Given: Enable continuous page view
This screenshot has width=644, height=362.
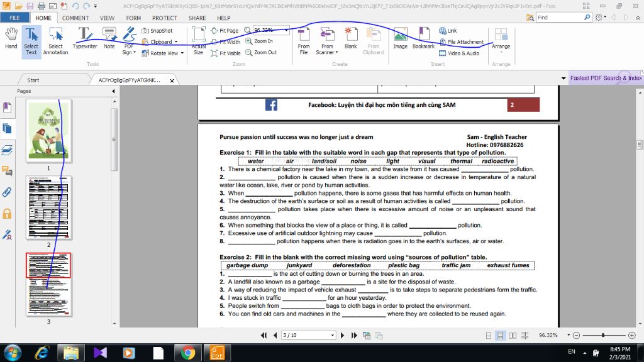Looking at the screenshot, I should (500, 336).
